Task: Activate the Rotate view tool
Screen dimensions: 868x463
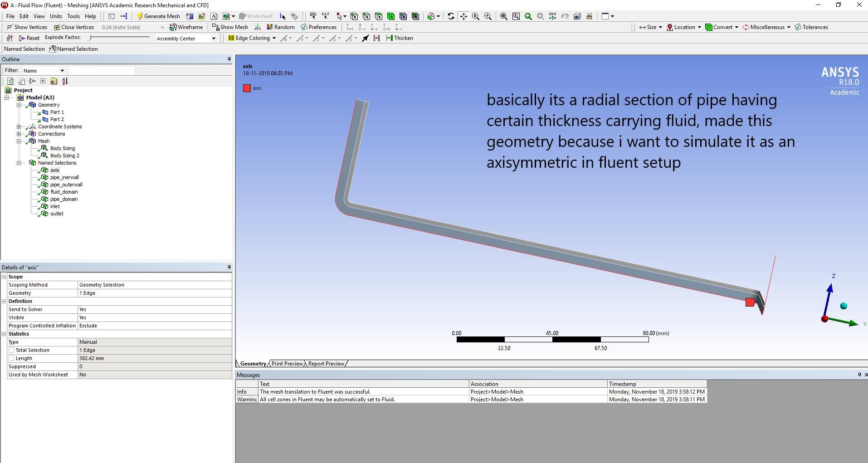Action: pos(451,16)
